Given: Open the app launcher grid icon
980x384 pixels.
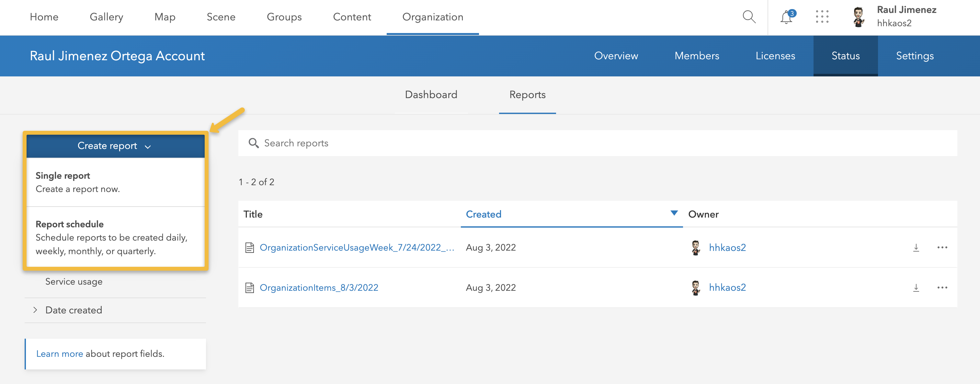Looking at the screenshot, I should pos(823,17).
